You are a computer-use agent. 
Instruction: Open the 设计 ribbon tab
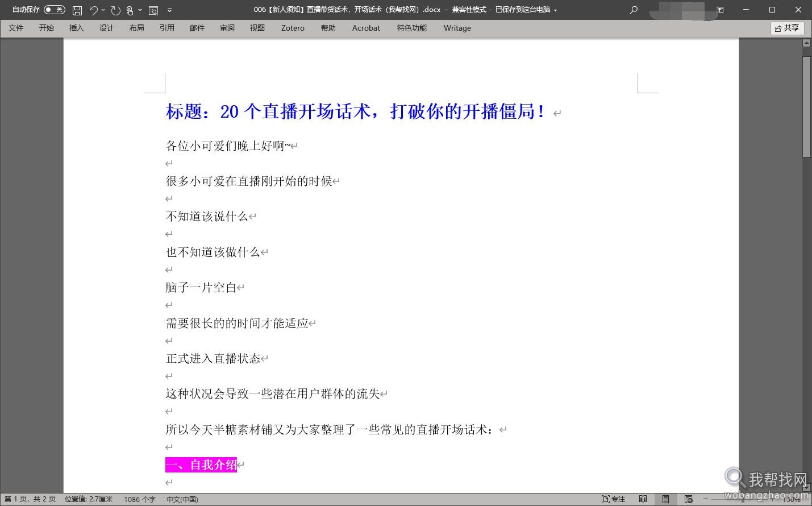coord(107,28)
